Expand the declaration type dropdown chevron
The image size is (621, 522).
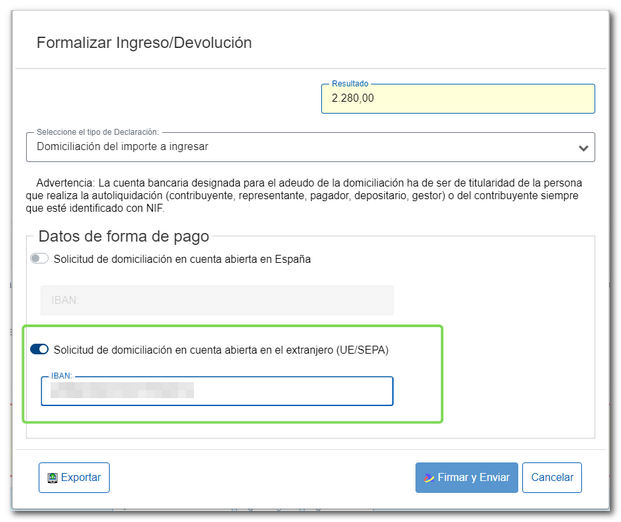583,148
